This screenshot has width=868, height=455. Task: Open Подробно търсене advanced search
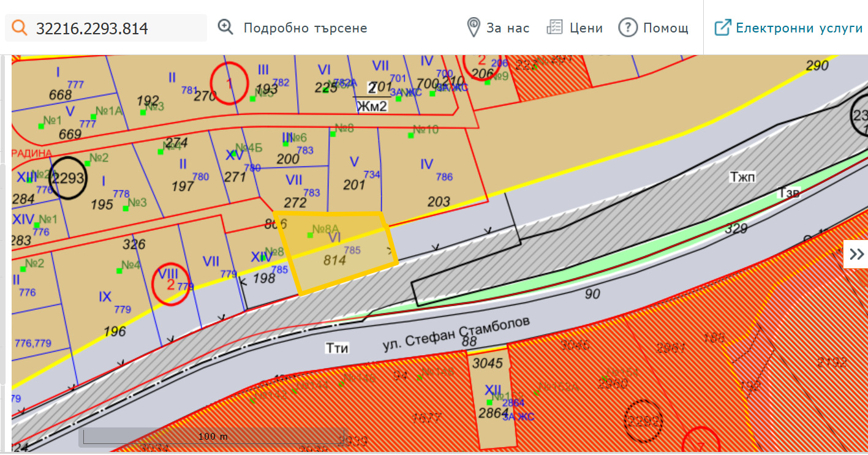pyautogui.click(x=305, y=28)
